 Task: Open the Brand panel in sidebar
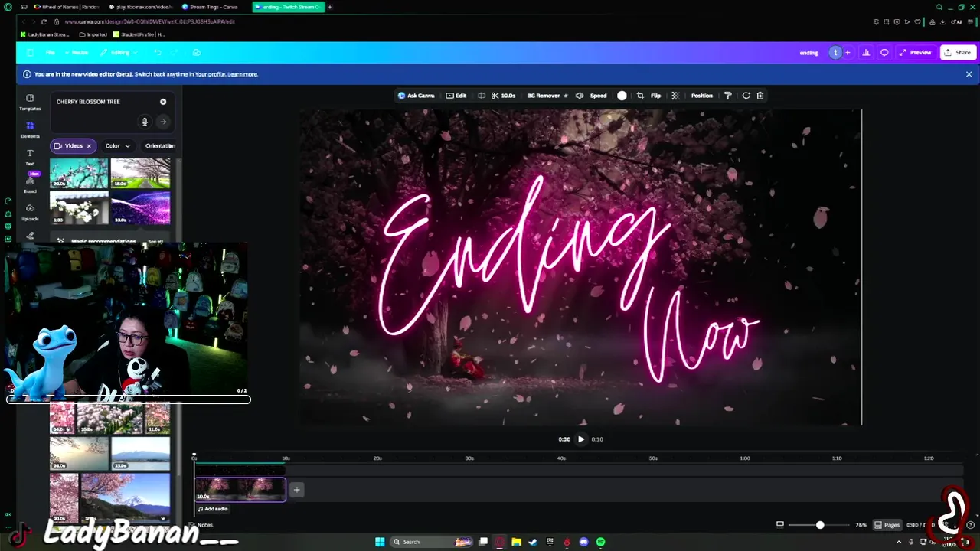[30, 184]
